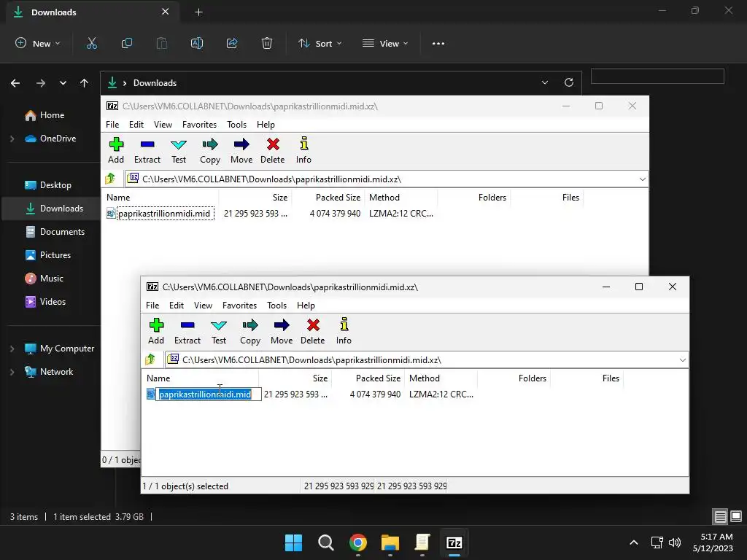The width and height of the screenshot is (747, 560).
Task: Click Test in the front 7-Zip window
Action: (x=219, y=331)
